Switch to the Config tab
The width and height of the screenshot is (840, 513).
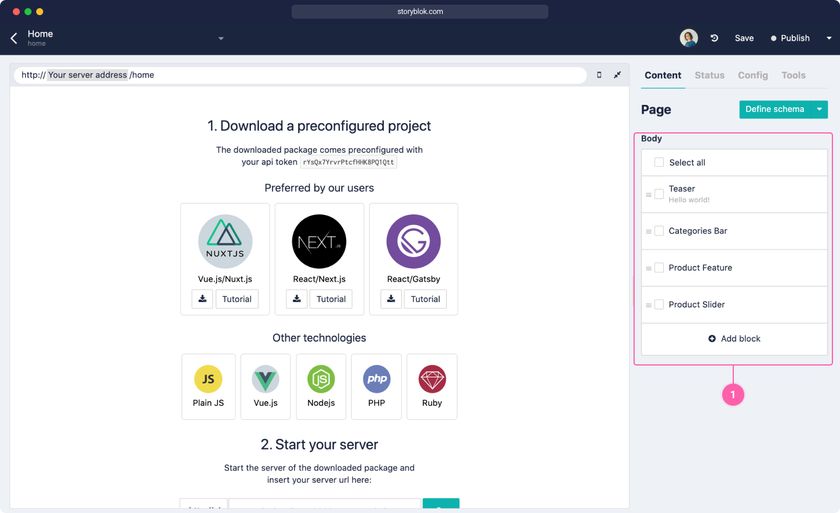[x=753, y=76]
